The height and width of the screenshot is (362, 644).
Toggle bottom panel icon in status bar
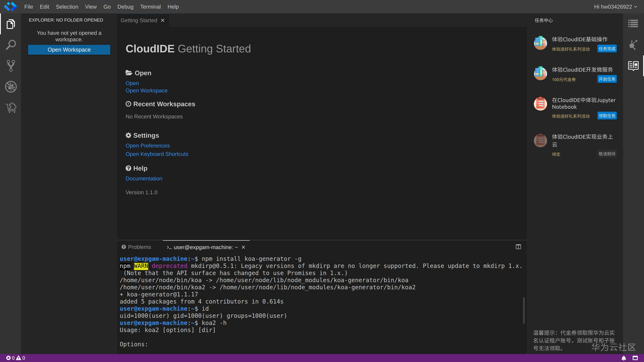tap(635, 358)
